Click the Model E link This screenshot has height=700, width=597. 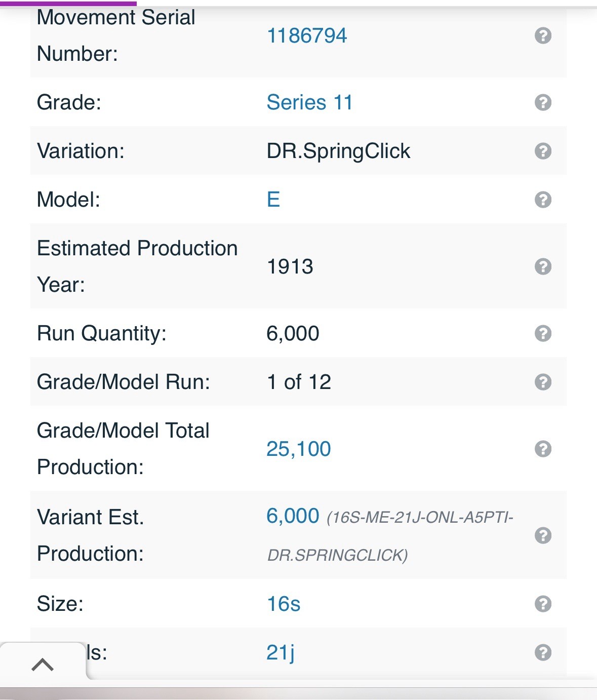coord(273,200)
